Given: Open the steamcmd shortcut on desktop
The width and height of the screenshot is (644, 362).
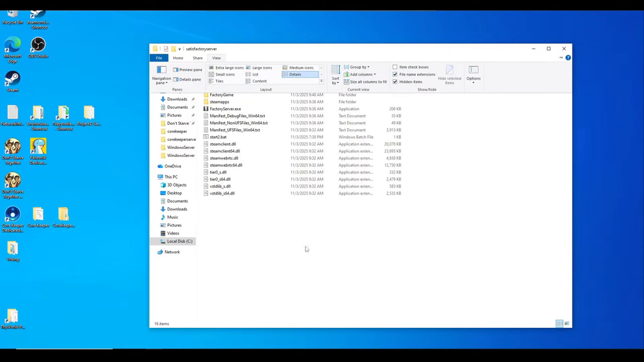Looking at the screenshot, I should [x=38, y=19].
